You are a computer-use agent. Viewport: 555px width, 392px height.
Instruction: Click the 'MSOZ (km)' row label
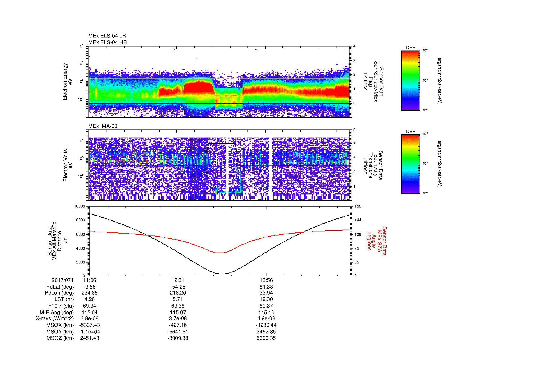click(60, 338)
